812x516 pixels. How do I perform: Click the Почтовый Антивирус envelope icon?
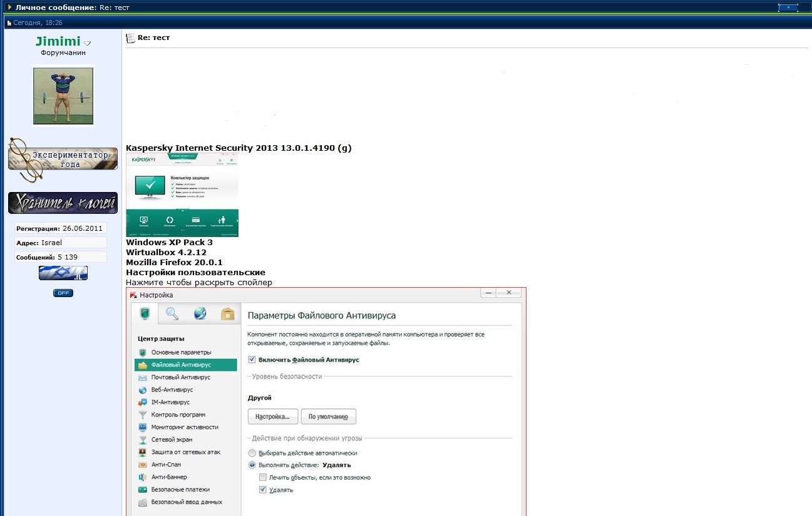[x=142, y=378]
